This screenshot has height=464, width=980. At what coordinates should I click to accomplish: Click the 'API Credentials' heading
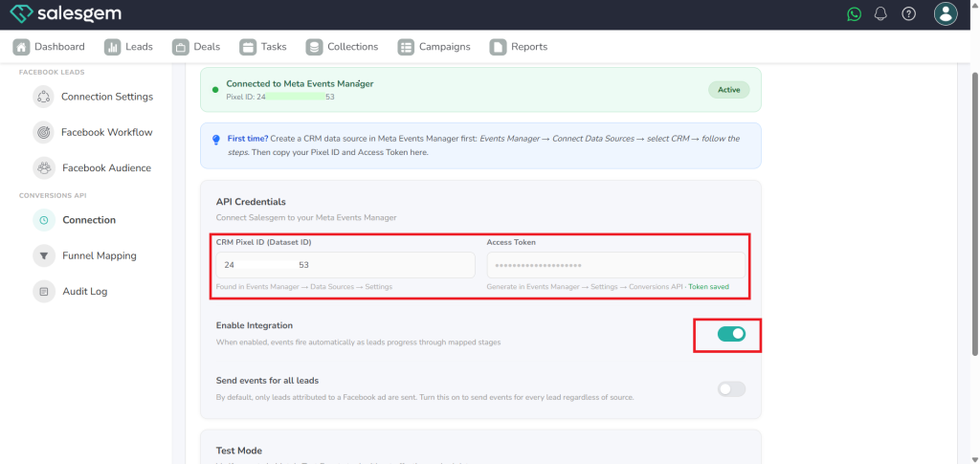pos(251,202)
